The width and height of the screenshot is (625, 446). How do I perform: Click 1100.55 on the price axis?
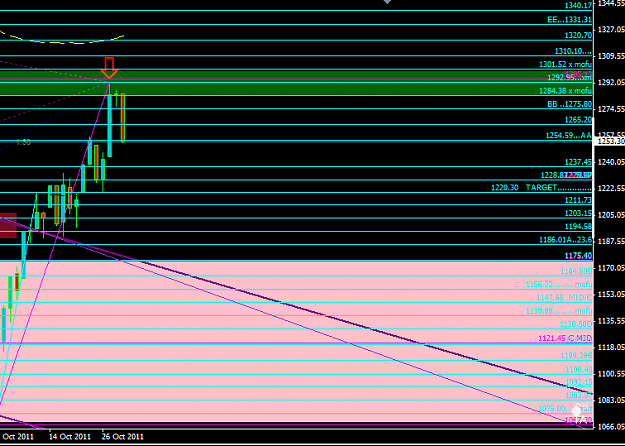point(611,373)
